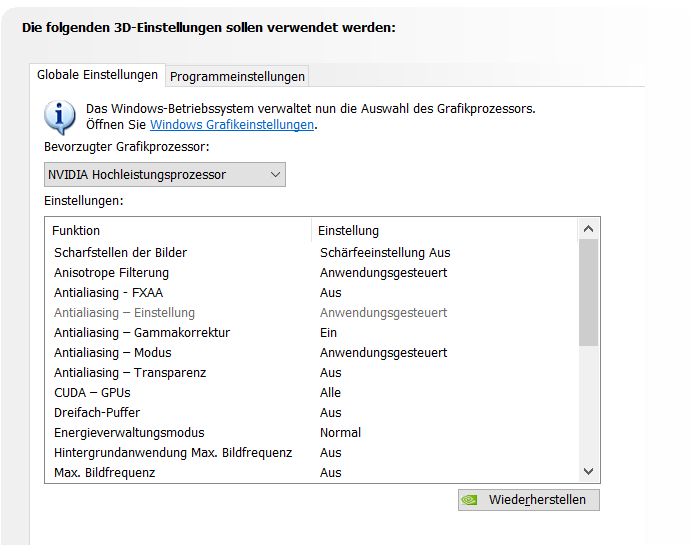Screen dimensions: 697x545
Task: Click the Alle value for CUDA – GPUs
Action: coord(330,393)
